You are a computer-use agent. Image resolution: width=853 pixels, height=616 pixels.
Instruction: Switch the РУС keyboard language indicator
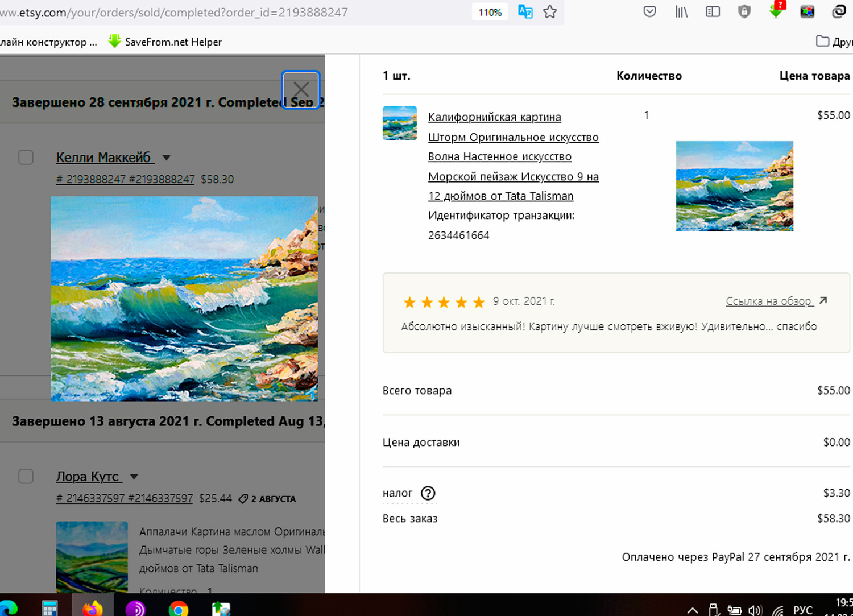coord(803,610)
